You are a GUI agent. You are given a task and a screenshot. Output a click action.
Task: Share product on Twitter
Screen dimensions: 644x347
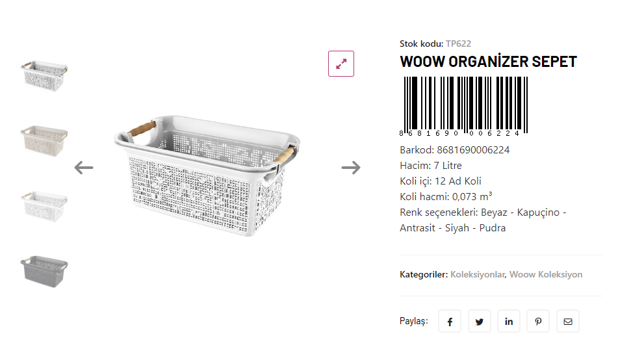(480, 322)
